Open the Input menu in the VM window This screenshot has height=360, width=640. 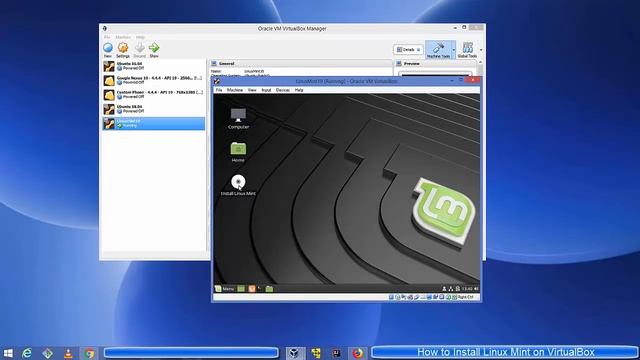coord(266,90)
